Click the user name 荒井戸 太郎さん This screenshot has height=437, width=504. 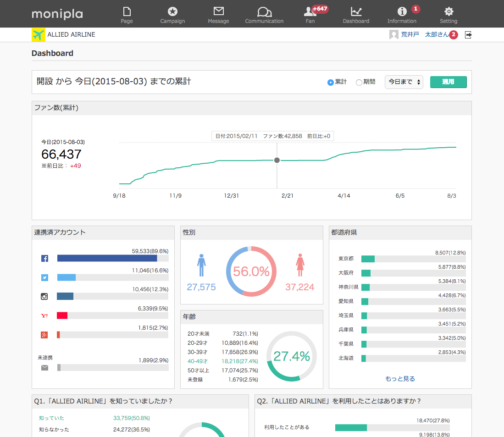coord(425,34)
